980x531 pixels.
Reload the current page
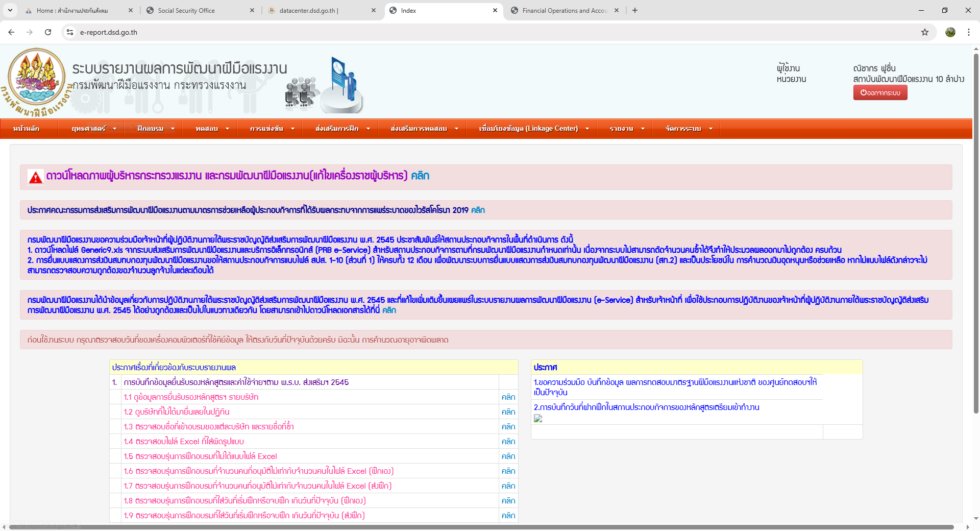pos(48,32)
